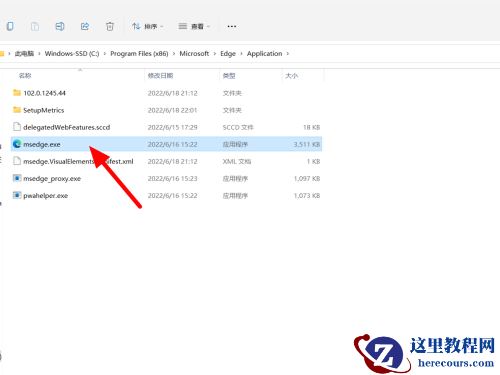Click date 2022/6/18 22:01 cell
Image resolution: width=500 pixels, height=375 pixels.
pyautogui.click(x=172, y=110)
